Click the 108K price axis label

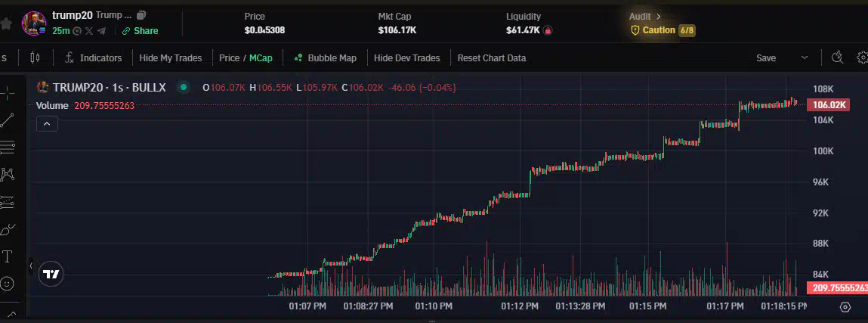823,89
